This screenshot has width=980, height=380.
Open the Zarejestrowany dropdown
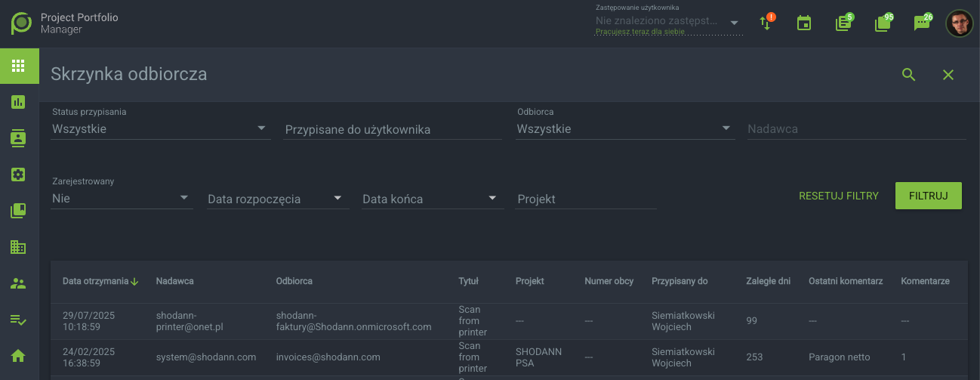(x=122, y=199)
